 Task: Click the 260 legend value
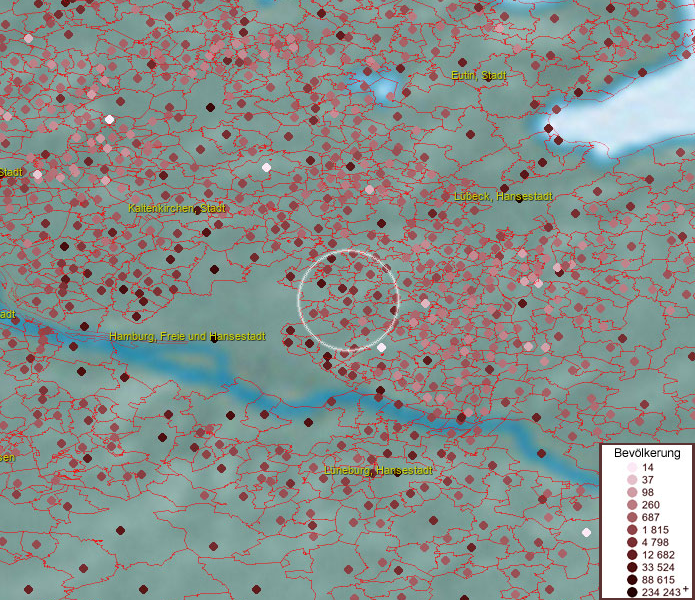[x=651, y=505]
